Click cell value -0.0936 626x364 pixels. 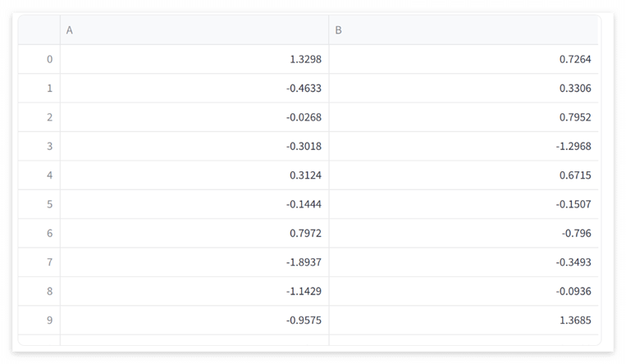click(x=573, y=291)
